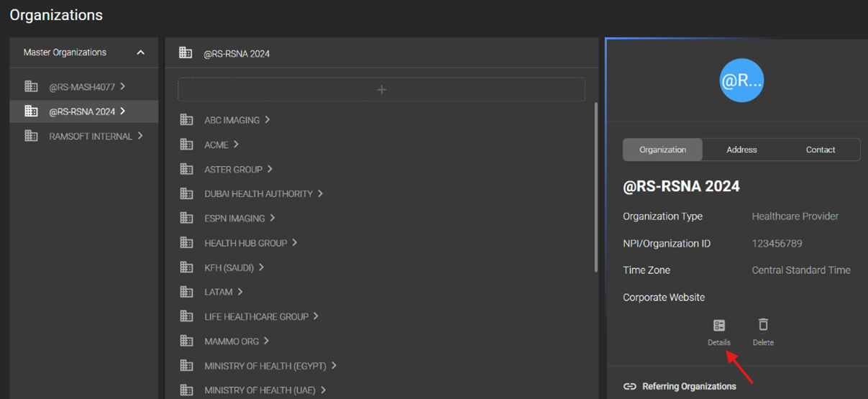Expand the @RS-MASH4077 chevron arrow
Viewport: 868px width, 399px height.
[123, 86]
